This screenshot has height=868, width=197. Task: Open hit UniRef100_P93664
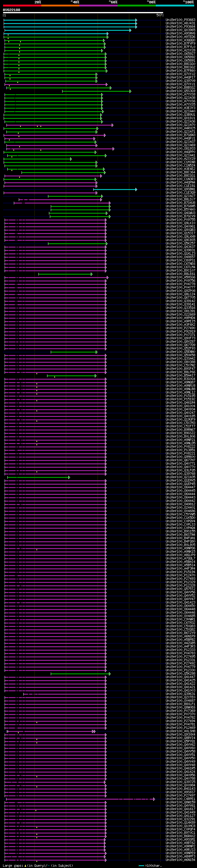(180, 26)
